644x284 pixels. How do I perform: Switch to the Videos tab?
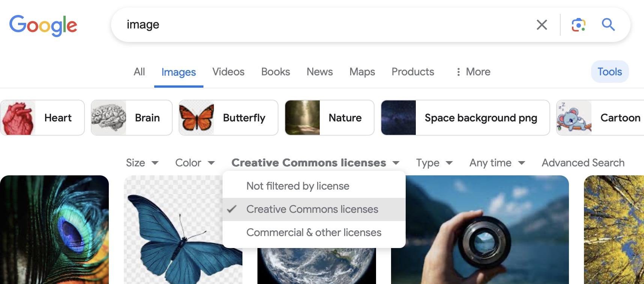point(228,72)
